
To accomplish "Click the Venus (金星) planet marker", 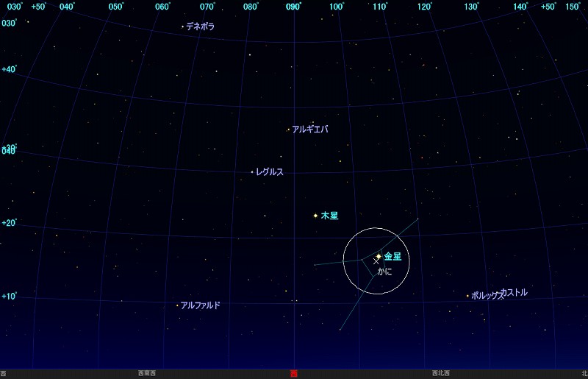I will click(379, 257).
